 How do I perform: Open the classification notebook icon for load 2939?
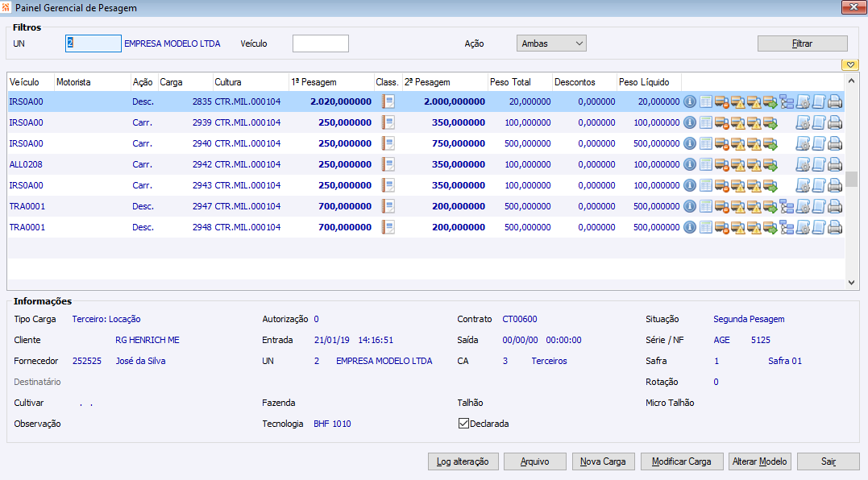click(x=388, y=122)
